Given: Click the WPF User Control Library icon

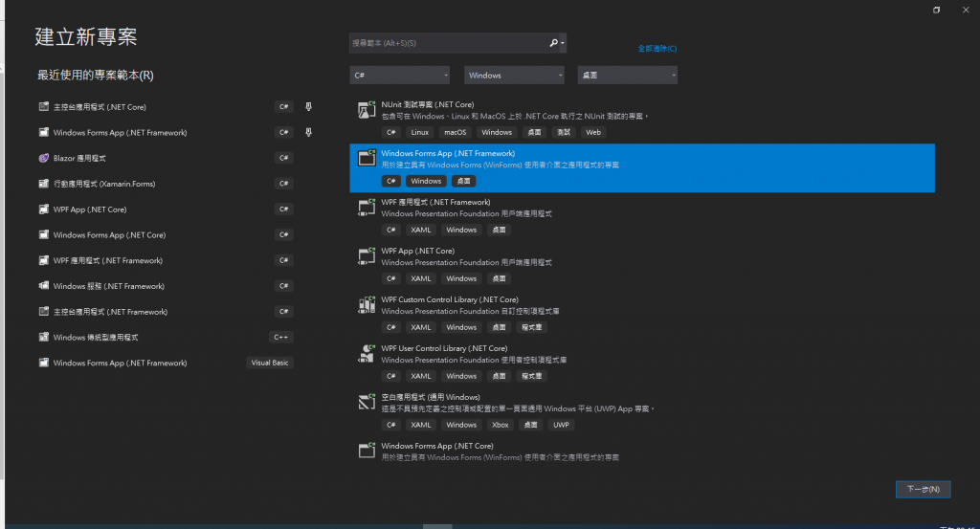Looking at the screenshot, I should pos(367,353).
